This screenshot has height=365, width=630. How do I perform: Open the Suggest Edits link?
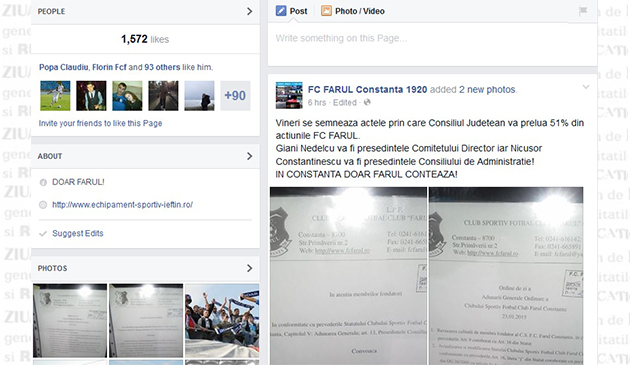(78, 234)
